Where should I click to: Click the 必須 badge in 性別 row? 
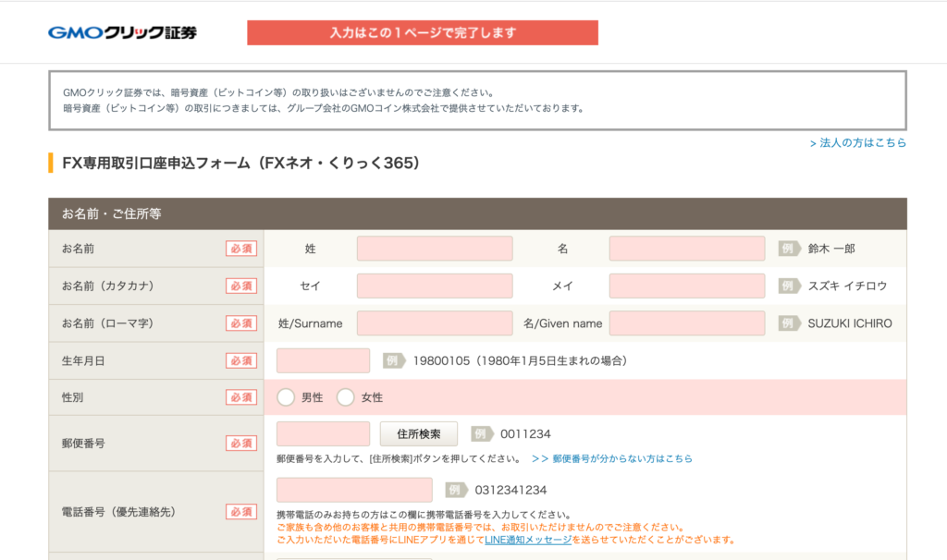click(x=241, y=397)
